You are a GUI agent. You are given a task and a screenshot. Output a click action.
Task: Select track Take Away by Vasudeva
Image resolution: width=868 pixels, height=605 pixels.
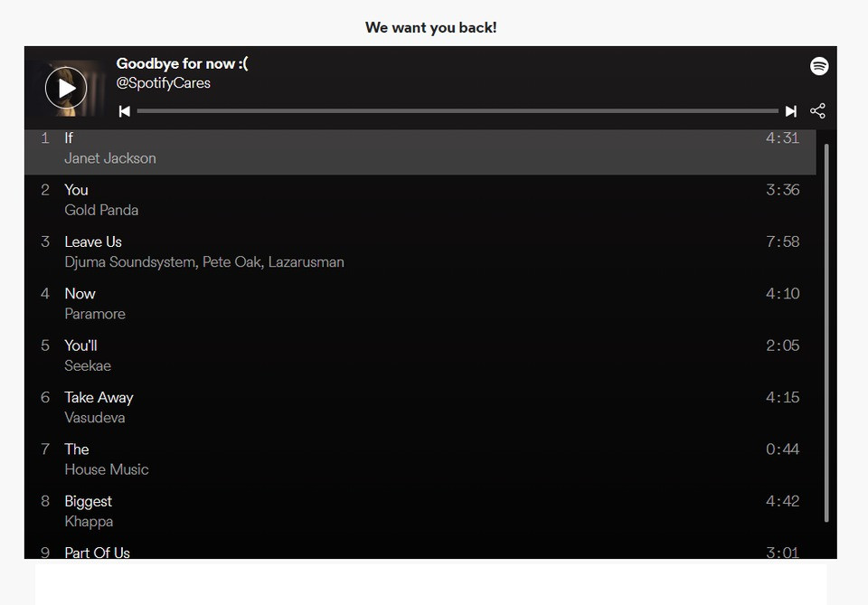tap(420, 408)
